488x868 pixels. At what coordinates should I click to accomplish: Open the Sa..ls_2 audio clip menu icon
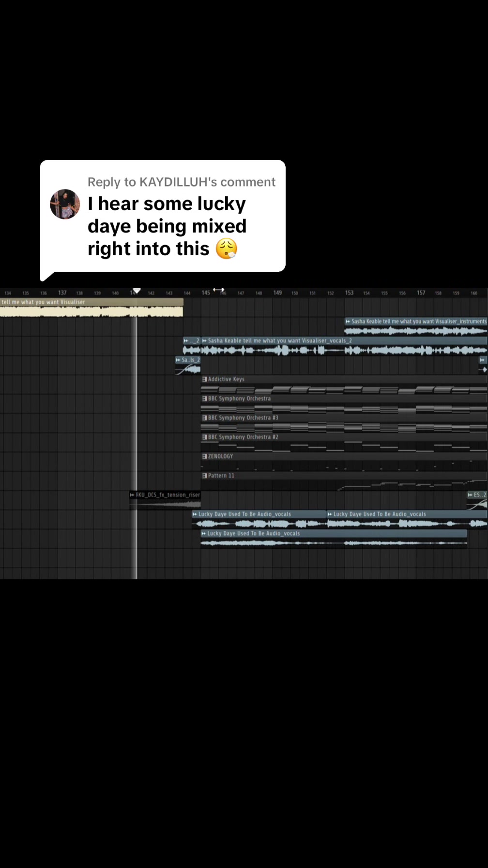(x=178, y=360)
